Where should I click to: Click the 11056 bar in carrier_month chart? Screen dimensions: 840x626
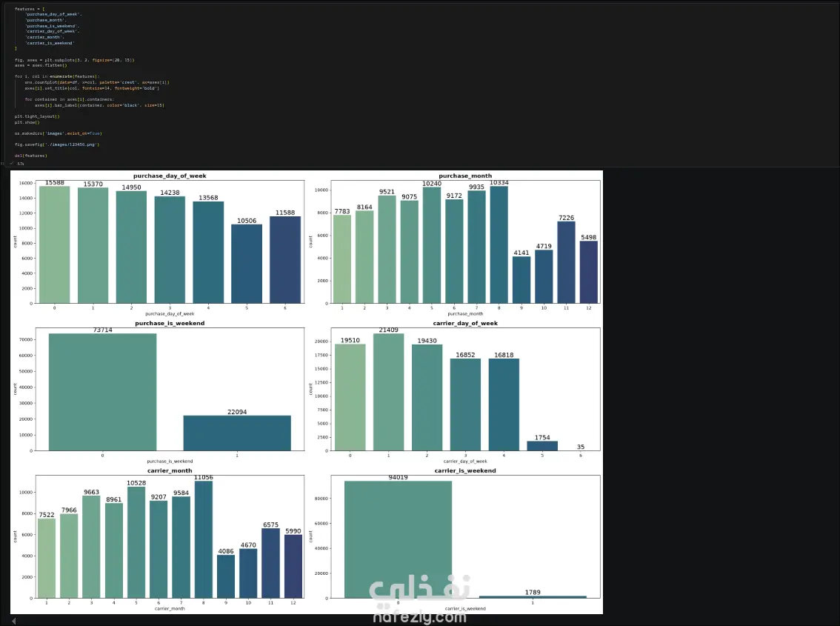[204, 540]
